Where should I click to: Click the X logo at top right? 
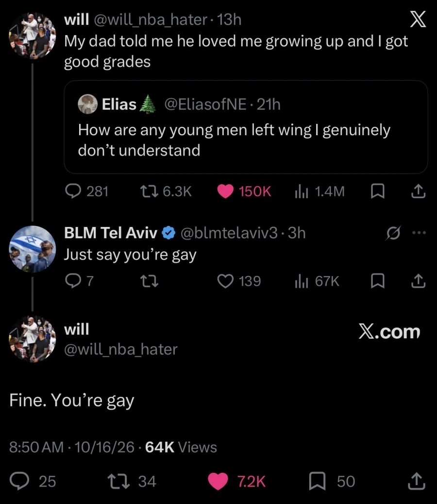(419, 19)
